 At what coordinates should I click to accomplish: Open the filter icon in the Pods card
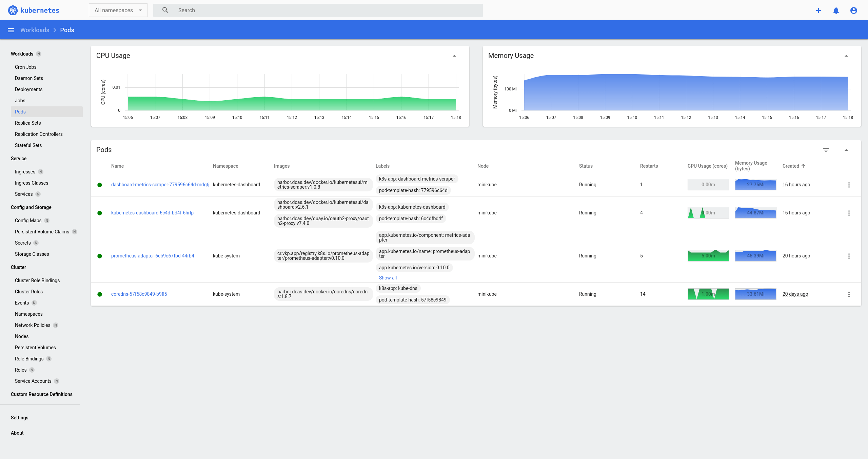[x=826, y=150]
